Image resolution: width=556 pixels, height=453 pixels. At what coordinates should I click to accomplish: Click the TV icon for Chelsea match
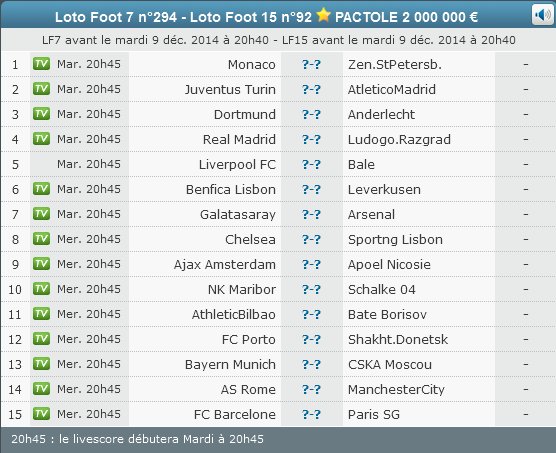tap(41, 239)
